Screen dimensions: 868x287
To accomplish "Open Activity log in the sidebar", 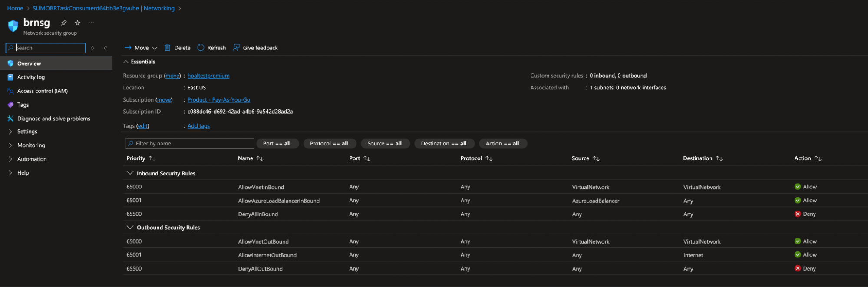I will [x=31, y=77].
